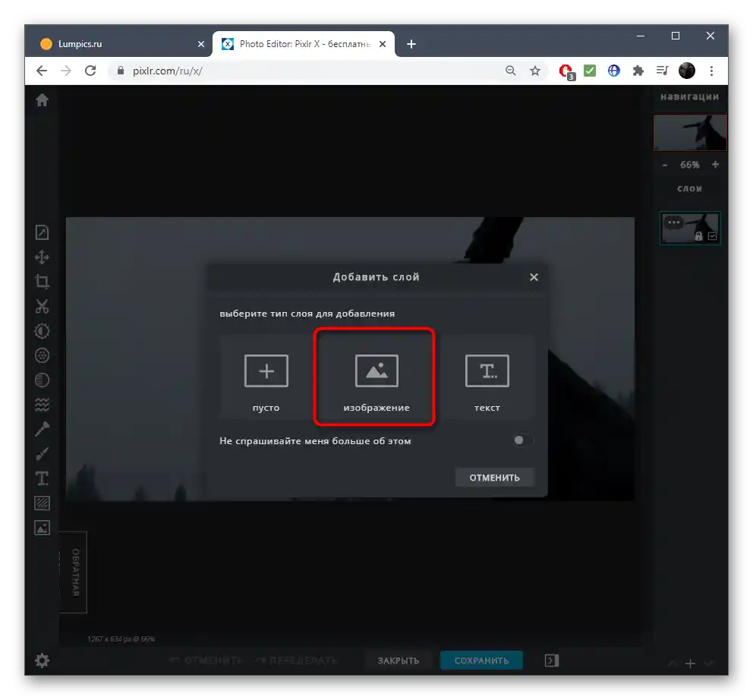Bookmark this page with star icon
Image resolution: width=753 pixels, height=700 pixels.
535,71
